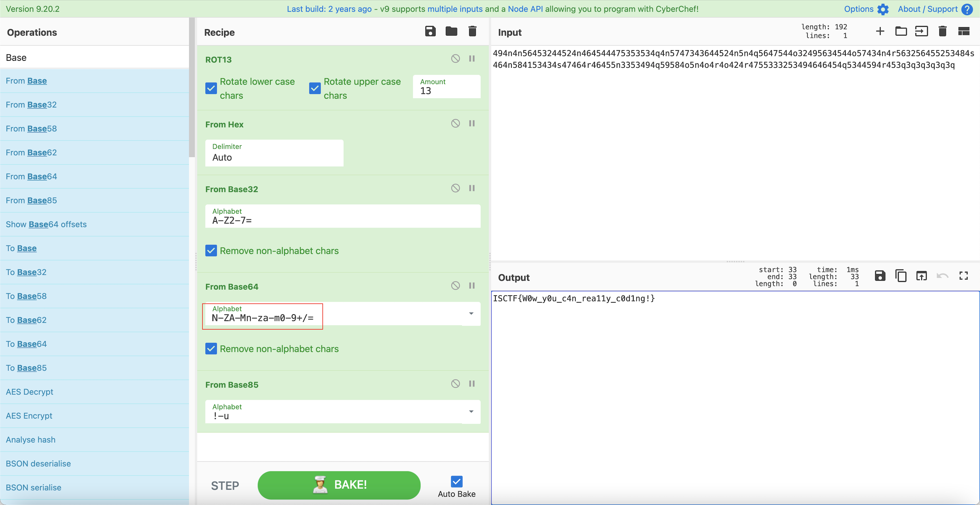The image size is (980, 505).
Task: Pause at From Hex with breakpoint icon
Action: click(x=472, y=123)
